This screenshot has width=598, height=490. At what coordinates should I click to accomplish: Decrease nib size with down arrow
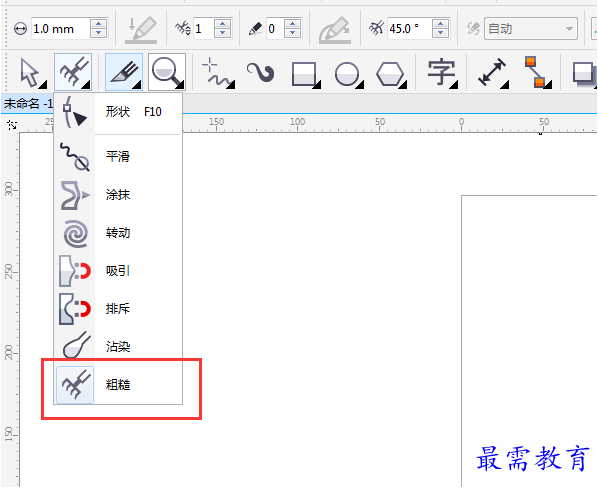tap(98, 33)
